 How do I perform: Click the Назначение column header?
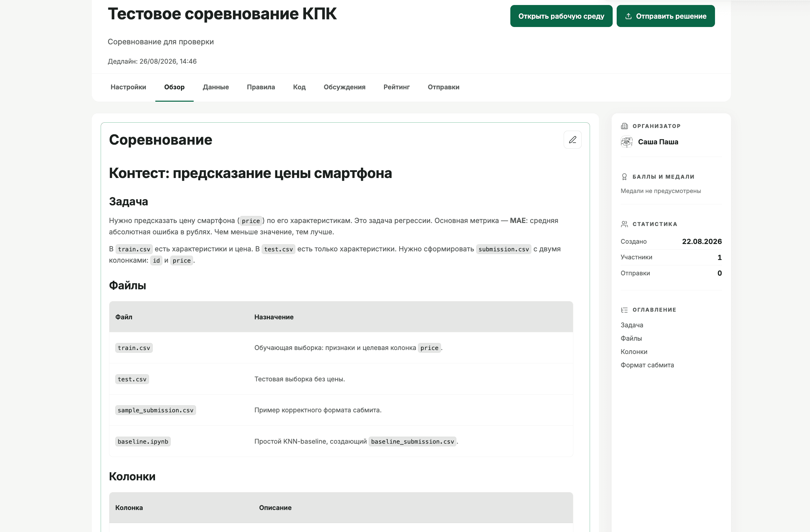274,317
